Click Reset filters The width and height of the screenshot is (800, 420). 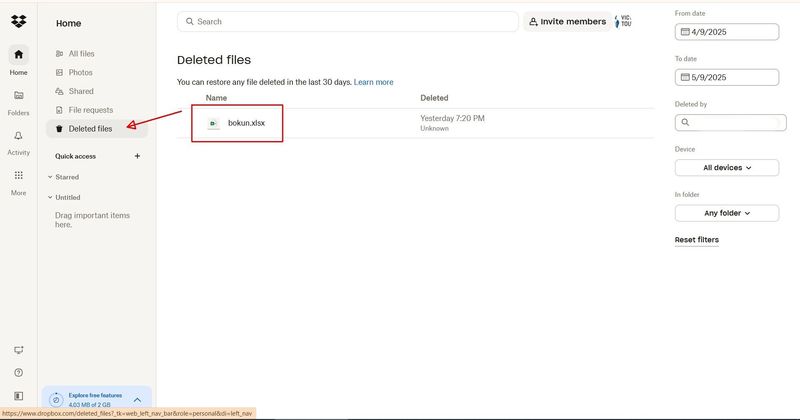point(696,240)
